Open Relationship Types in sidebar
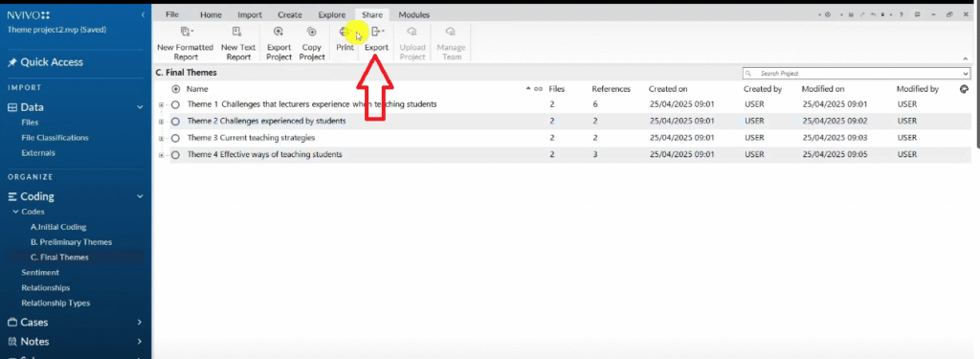980x359 pixels. coord(56,303)
